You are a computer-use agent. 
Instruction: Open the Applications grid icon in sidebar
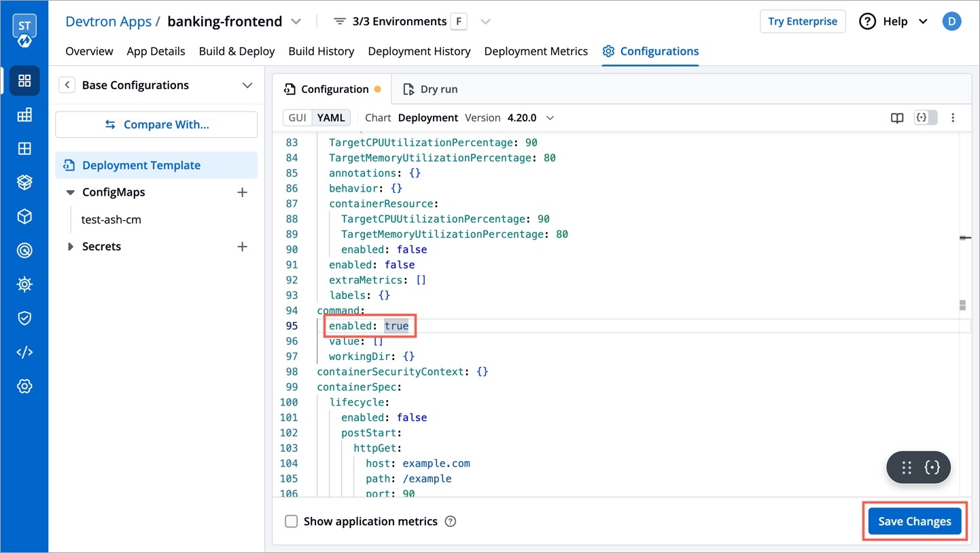point(24,81)
